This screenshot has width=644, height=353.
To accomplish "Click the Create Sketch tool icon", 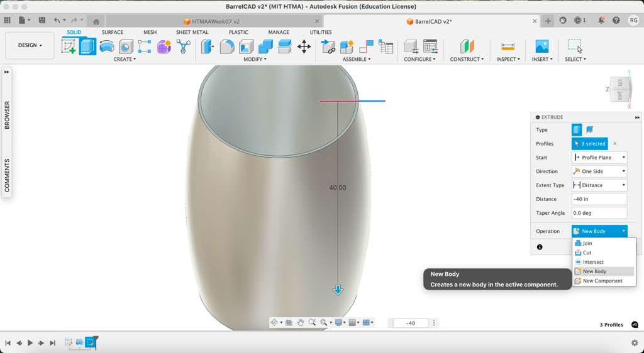I will tap(69, 46).
